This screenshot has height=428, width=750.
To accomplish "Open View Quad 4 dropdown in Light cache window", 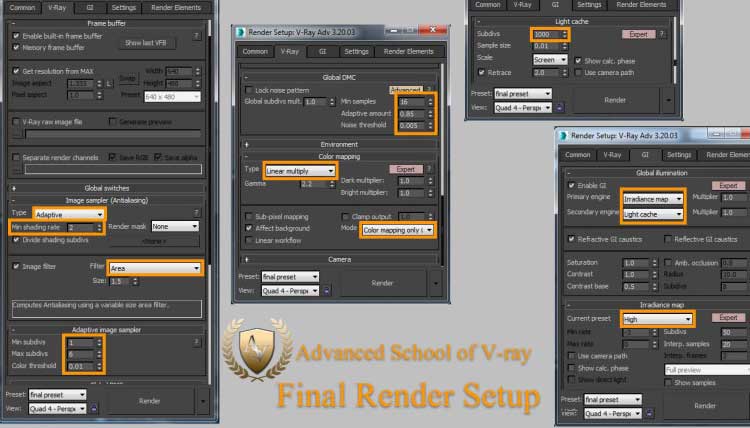I will [x=523, y=108].
